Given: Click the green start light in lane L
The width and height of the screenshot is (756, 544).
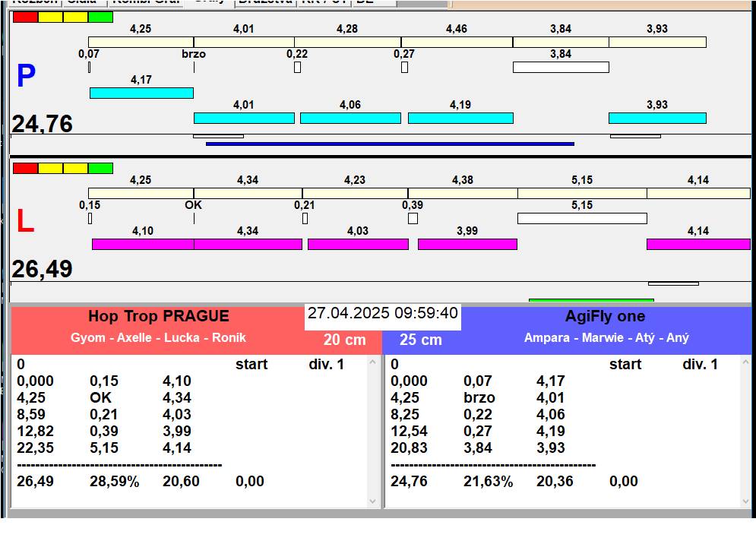Looking at the screenshot, I should (x=100, y=168).
